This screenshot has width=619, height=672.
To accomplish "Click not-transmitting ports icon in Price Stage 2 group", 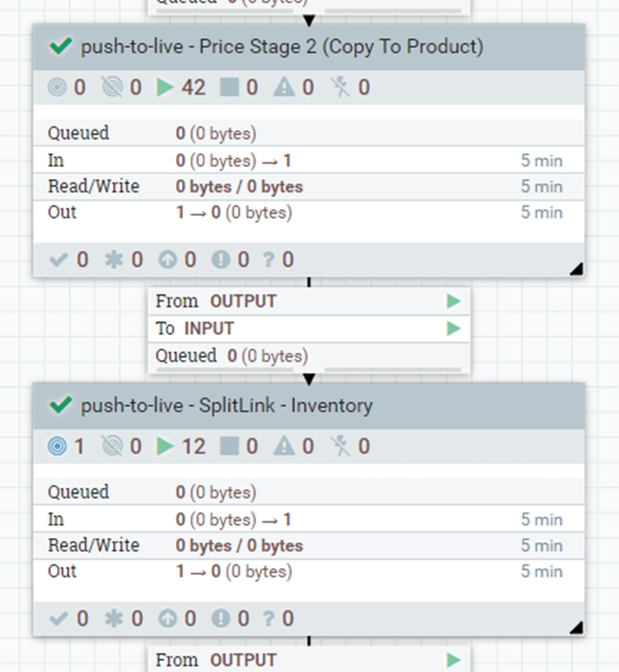I will coord(111,87).
